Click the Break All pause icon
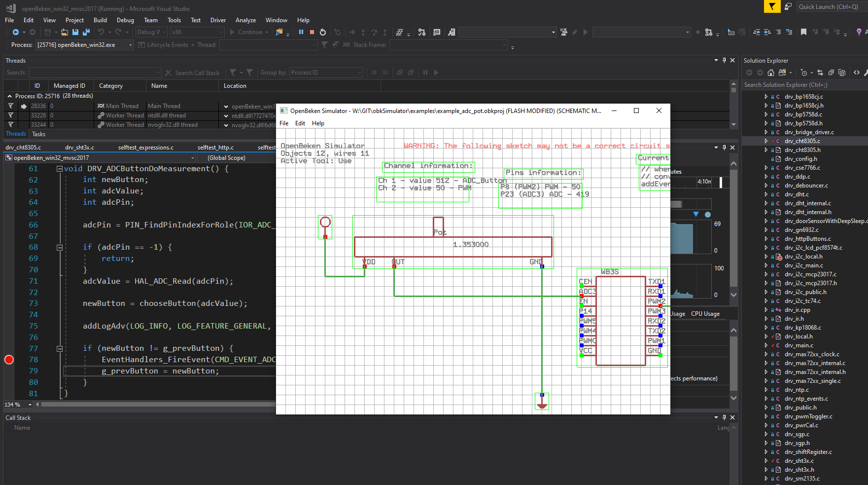 pyautogui.click(x=301, y=32)
